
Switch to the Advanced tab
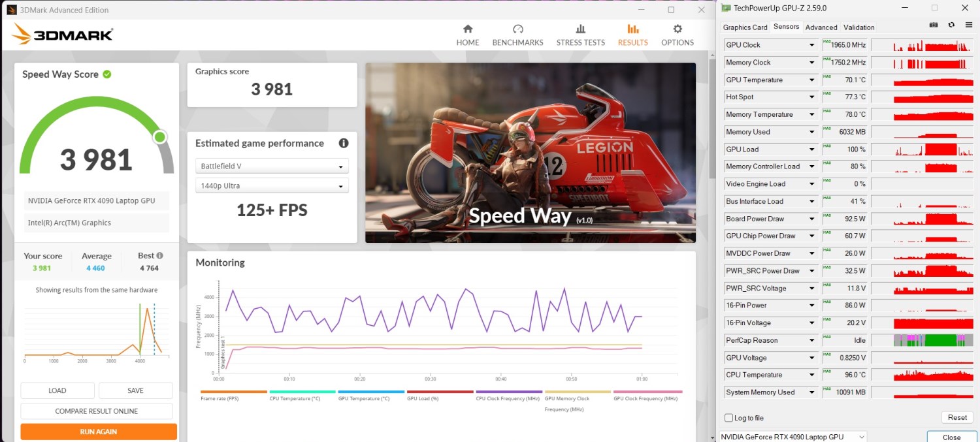pos(821,27)
